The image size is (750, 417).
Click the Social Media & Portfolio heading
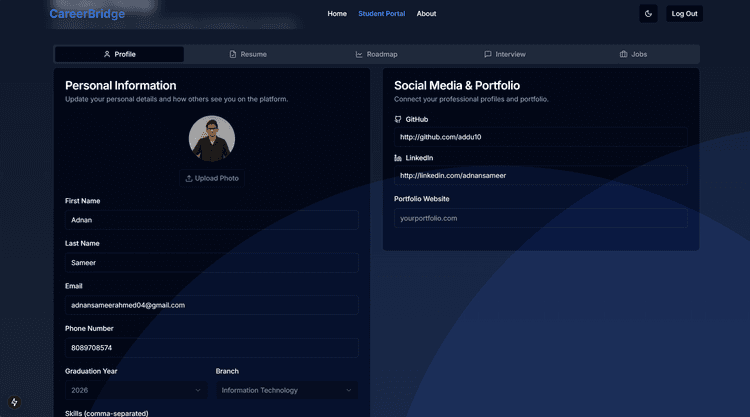457,86
